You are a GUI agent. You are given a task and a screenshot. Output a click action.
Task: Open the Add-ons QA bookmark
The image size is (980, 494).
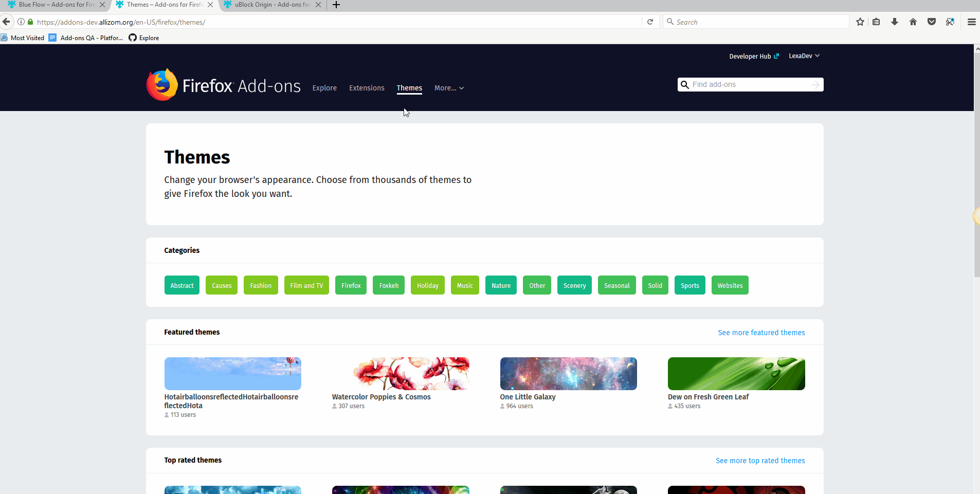click(x=86, y=38)
